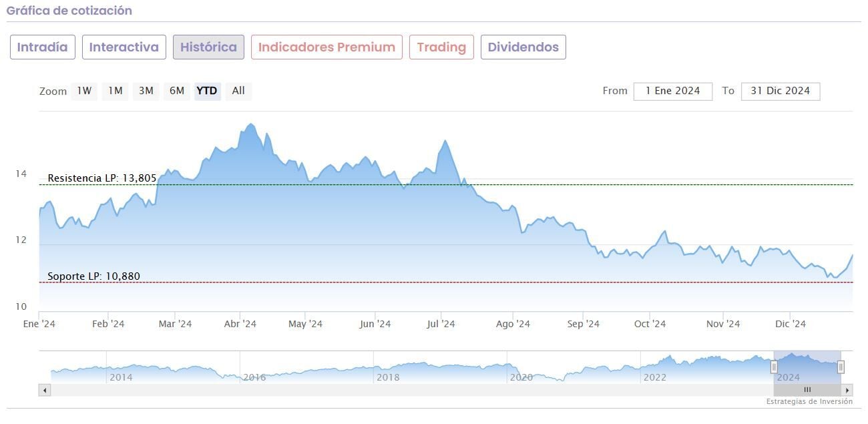Select the Histórica tab
The image size is (868, 424).
click(208, 47)
